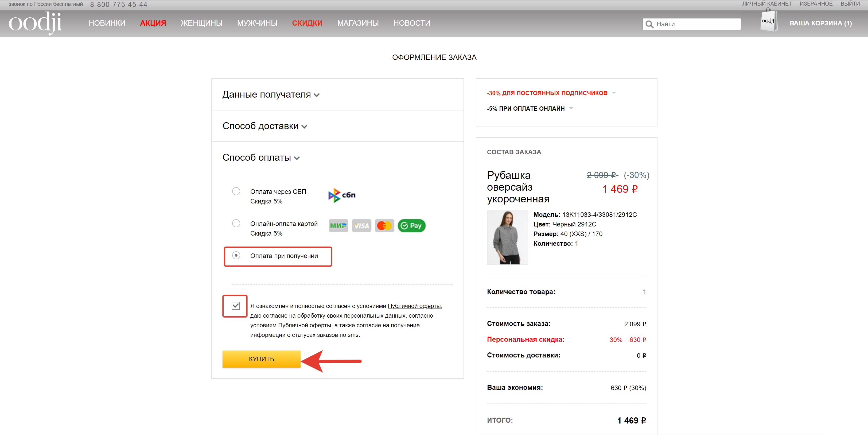Open the ЖЕНЩИНЫ menu

click(x=201, y=23)
